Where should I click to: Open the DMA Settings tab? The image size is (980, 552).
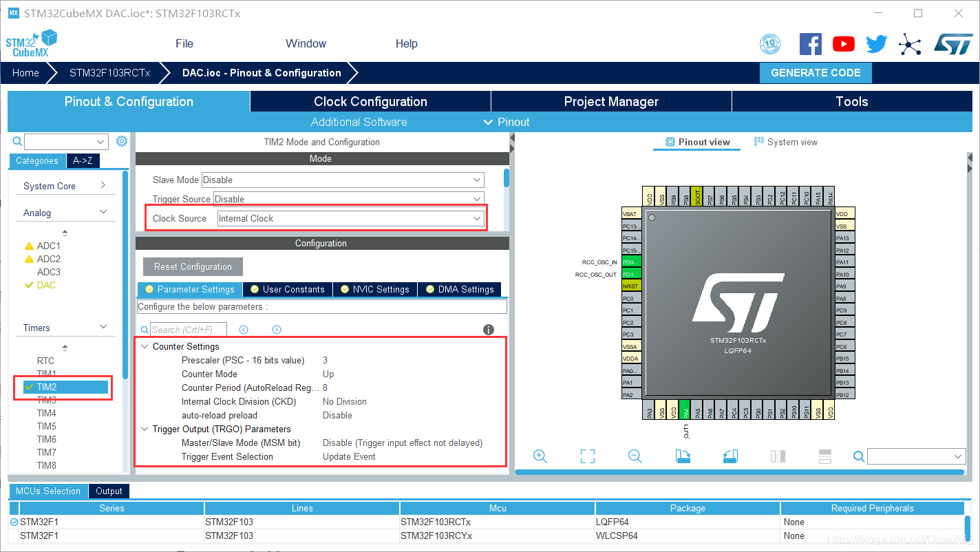(460, 289)
